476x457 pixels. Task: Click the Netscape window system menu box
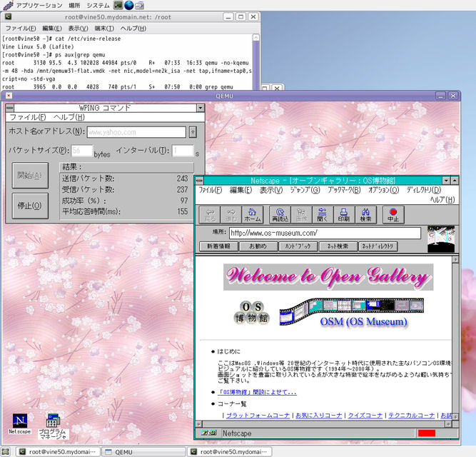click(199, 181)
